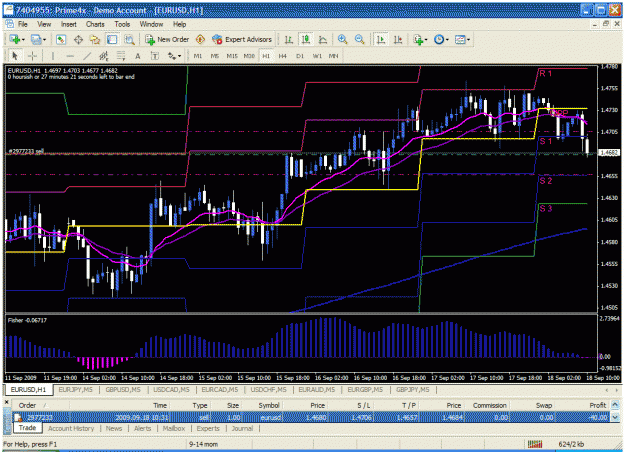The height and width of the screenshot is (452, 625).
Task: Open the Experts tab in Terminal
Action: click(208, 428)
